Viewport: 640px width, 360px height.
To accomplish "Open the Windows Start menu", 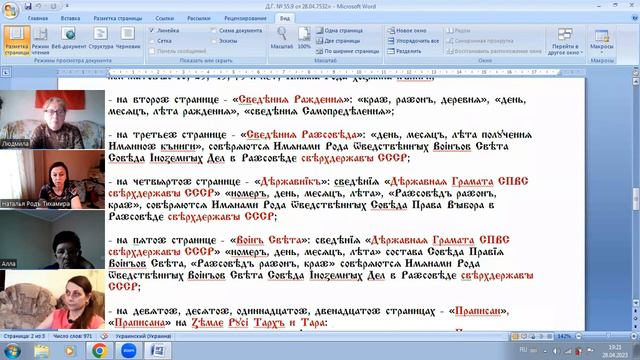I will tap(12, 351).
